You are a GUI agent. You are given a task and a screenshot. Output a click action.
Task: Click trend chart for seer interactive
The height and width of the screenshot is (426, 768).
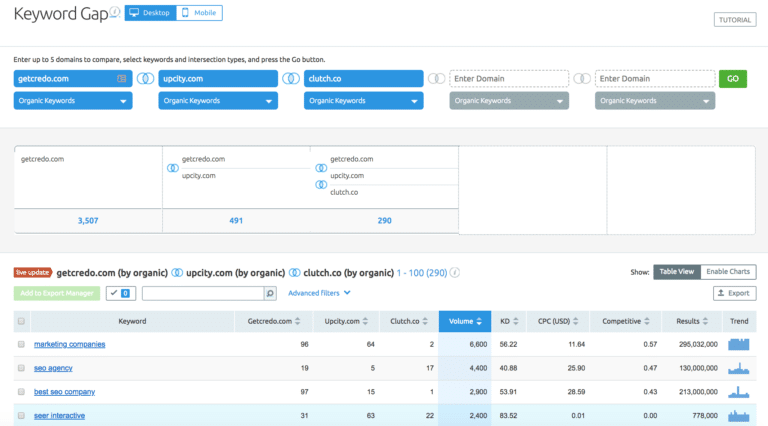click(x=739, y=416)
